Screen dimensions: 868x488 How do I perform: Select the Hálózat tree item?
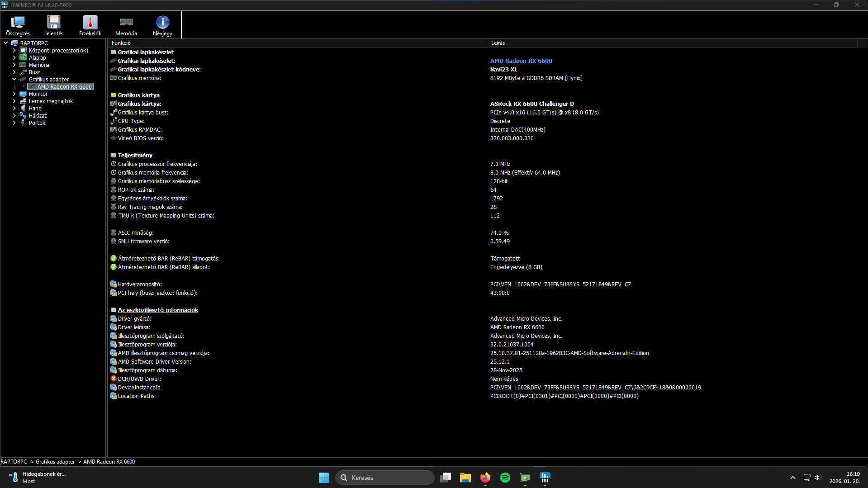pyautogui.click(x=38, y=116)
